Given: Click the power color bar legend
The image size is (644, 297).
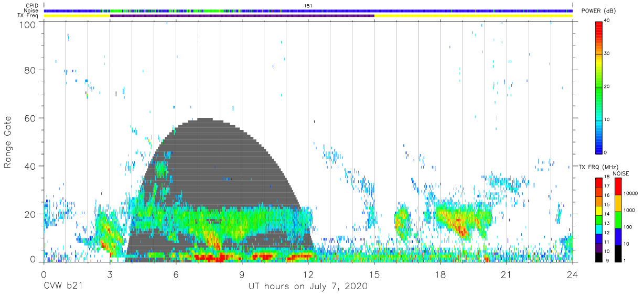Looking at the screenshot, I should (598, 87).
